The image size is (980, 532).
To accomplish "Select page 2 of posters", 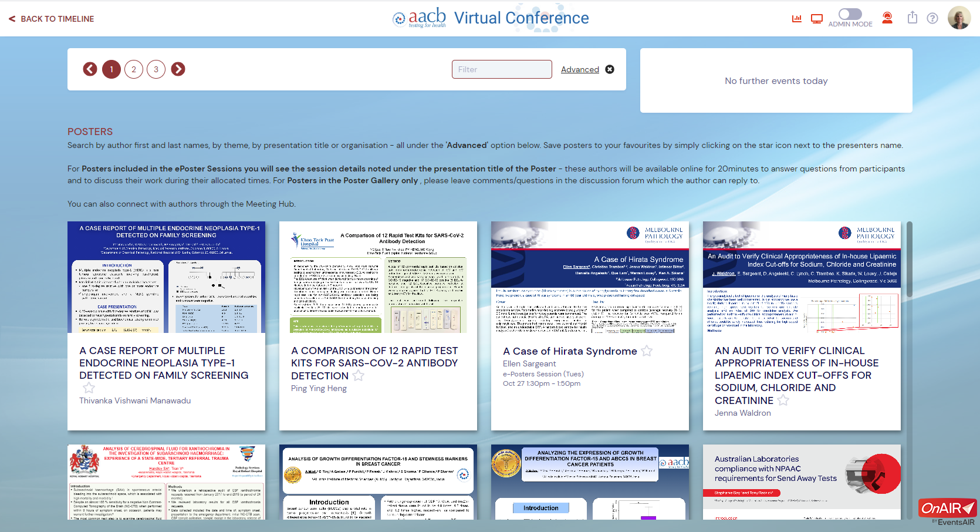I will click(134, 69).
